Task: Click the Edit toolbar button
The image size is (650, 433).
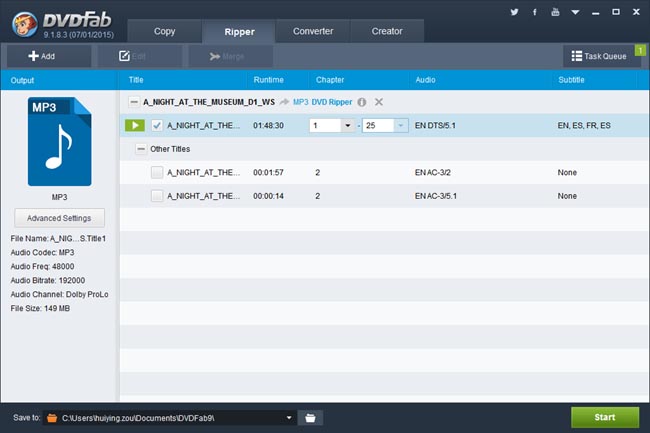Action: (x=140, y=56)
